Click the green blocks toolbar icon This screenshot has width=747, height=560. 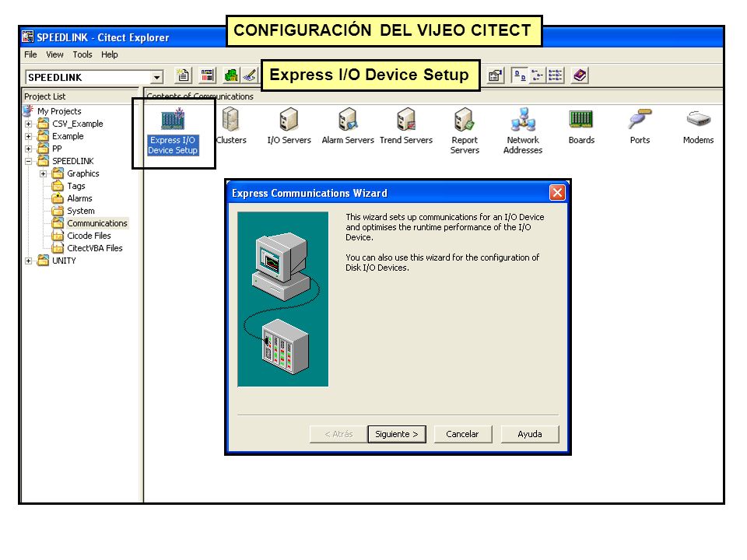[x=232, y=75]
